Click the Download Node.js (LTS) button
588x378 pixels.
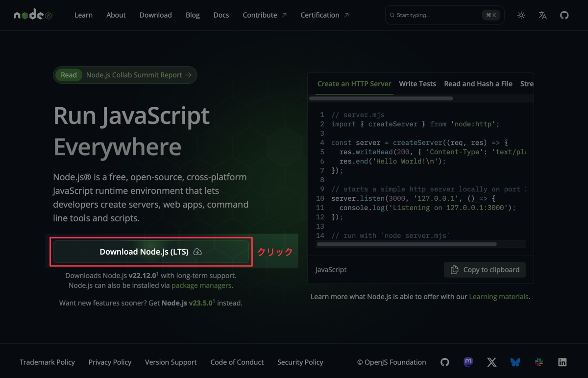coord(150,251)
